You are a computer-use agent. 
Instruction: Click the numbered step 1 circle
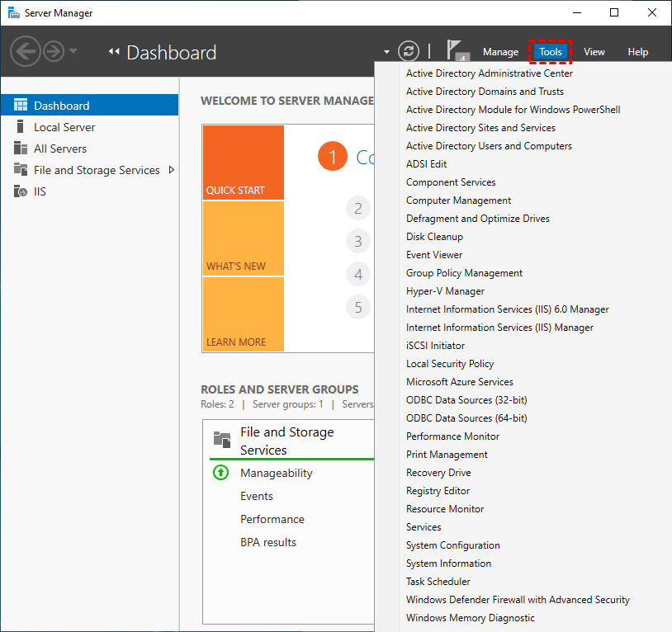[332, 156]
